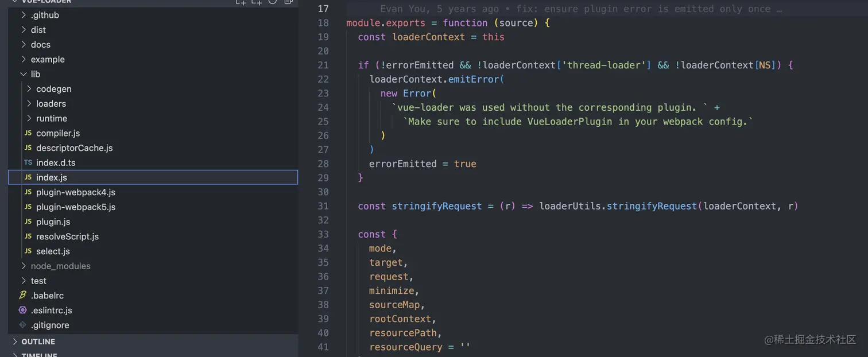Click the Evan You git blame annotation
The image size is (868, 357).
[x=581, y=9]
